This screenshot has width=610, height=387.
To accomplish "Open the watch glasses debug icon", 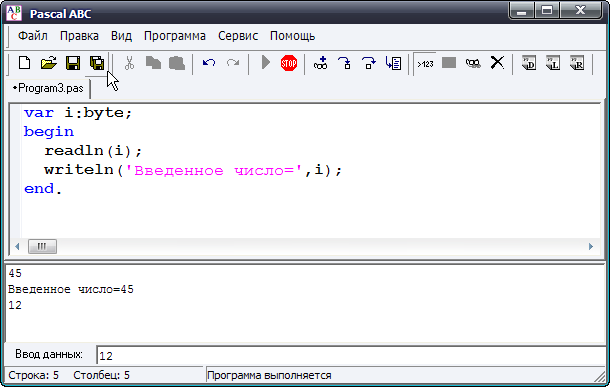I will (473, 63).
